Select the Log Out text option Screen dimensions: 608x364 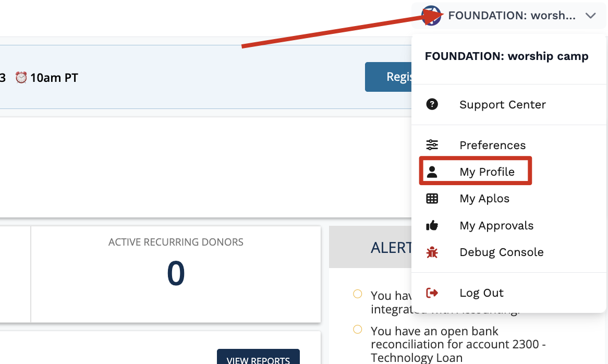481,293
